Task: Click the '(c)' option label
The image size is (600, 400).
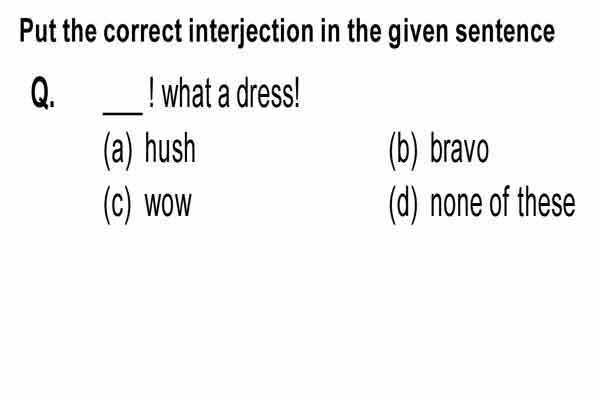Action: coord(117,205)
